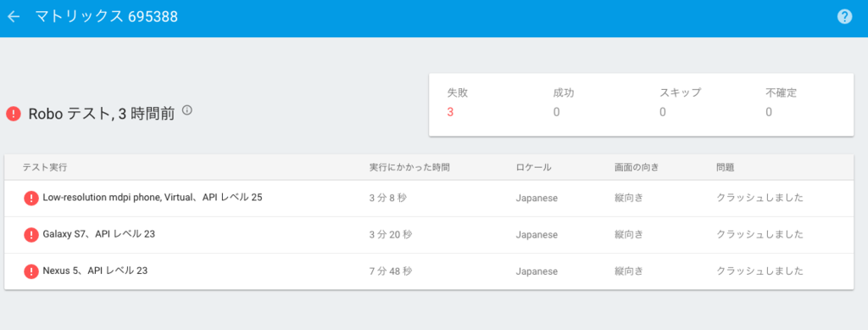Image resolution: width=868 pixels, height=330 pixels.
Task: Click 縦向き in the Nexus 5 row
Action: point(628,271)
